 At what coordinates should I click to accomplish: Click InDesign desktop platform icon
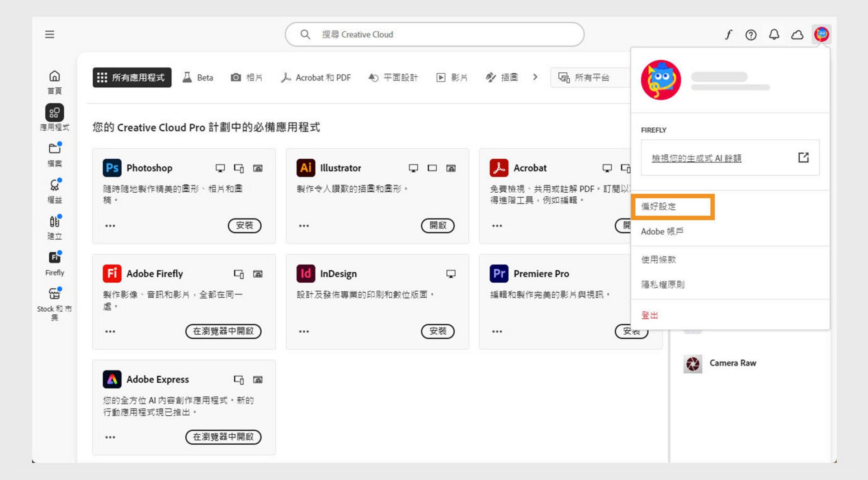(x=451, y=274)
